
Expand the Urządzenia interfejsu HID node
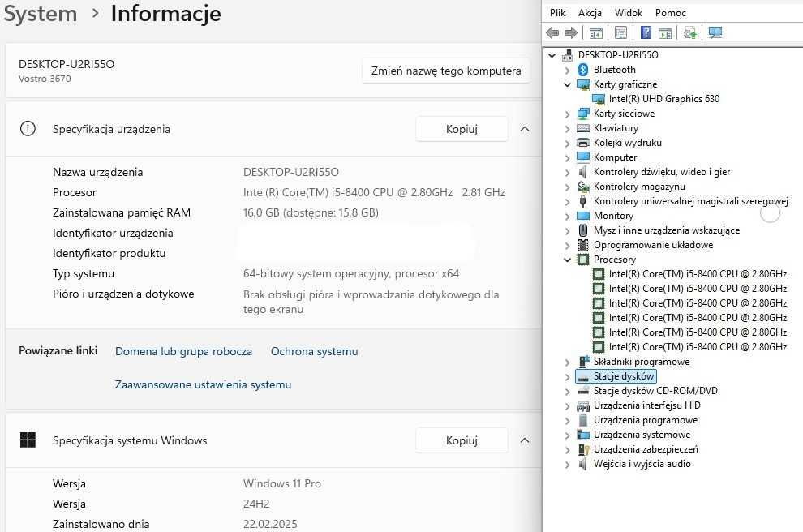(567, 406)
